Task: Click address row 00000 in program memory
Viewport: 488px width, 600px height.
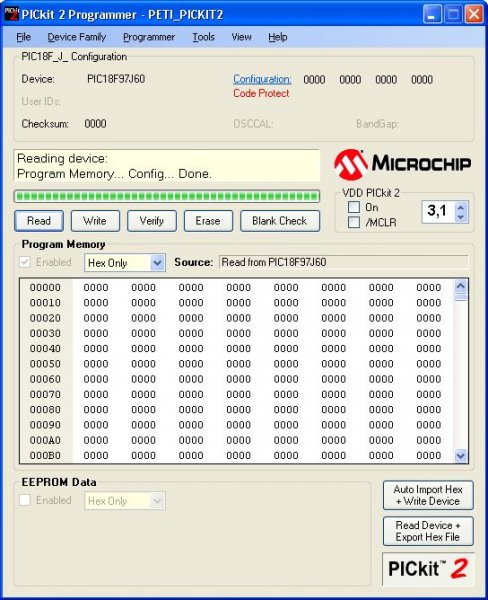Action: (x=45, y=287)
